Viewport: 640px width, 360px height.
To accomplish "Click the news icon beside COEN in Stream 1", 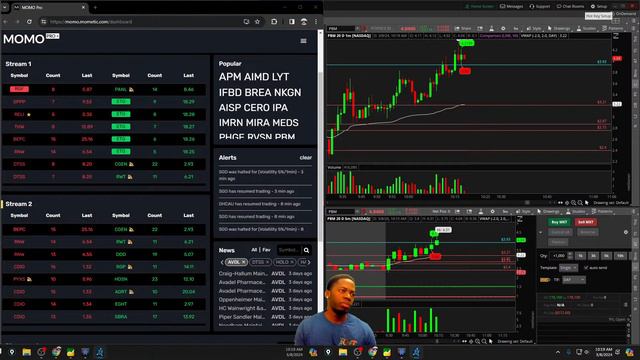I will tap(131, 164).
